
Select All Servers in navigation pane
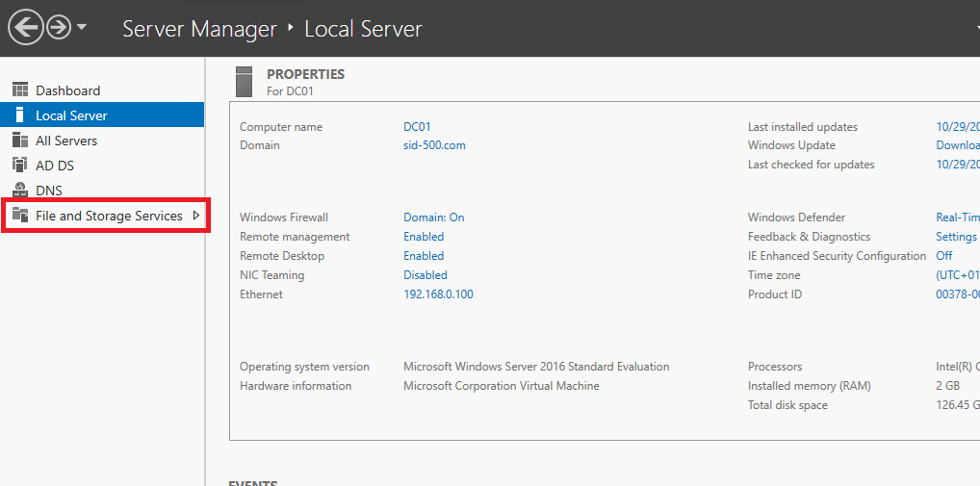click(x=66, y=141)
